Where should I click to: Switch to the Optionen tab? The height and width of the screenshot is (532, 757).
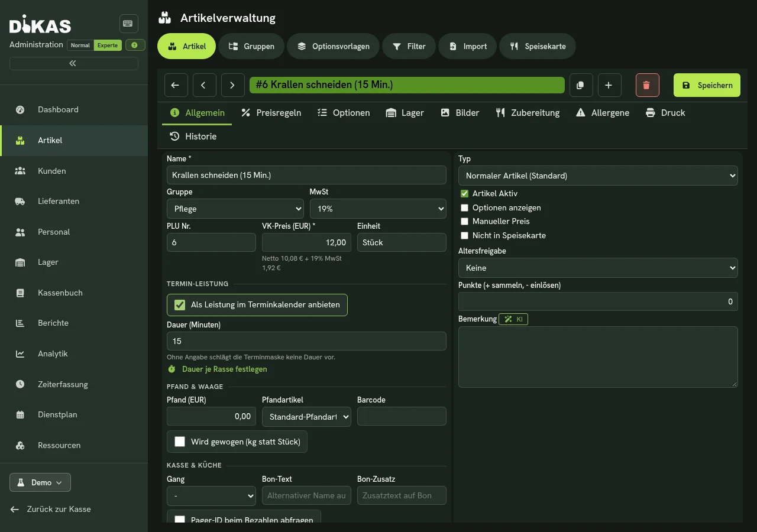coord(344,112)
